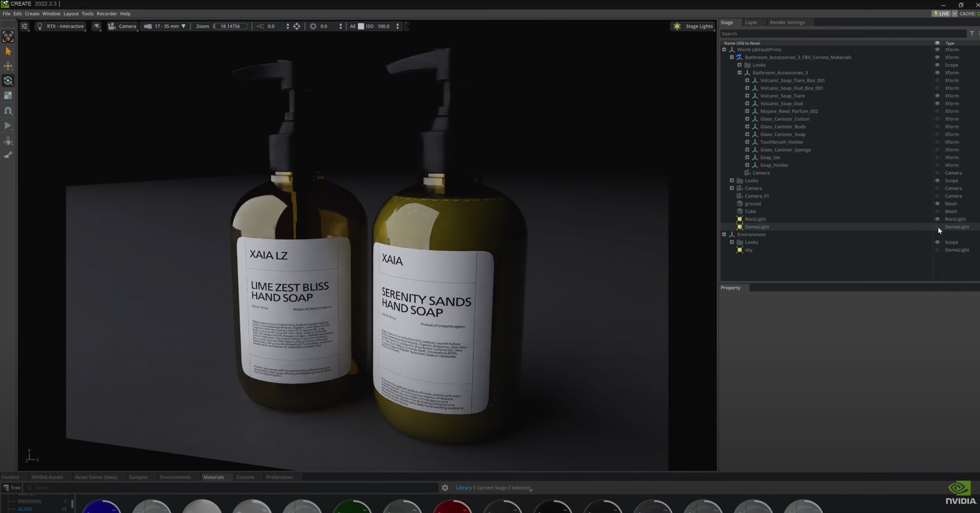Toggle the Snap magnet tool
980x513 pixels.
click(8, 110)
